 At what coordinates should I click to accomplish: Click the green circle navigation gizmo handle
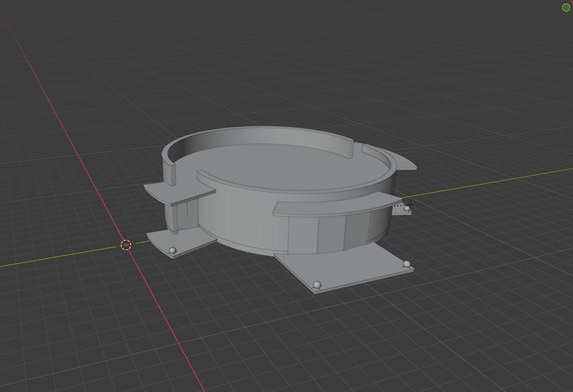click(x=566, y=8)
